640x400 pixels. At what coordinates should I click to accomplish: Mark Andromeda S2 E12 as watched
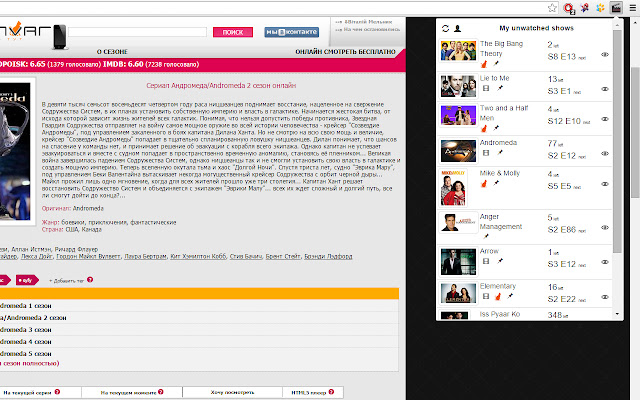(605, 154)
